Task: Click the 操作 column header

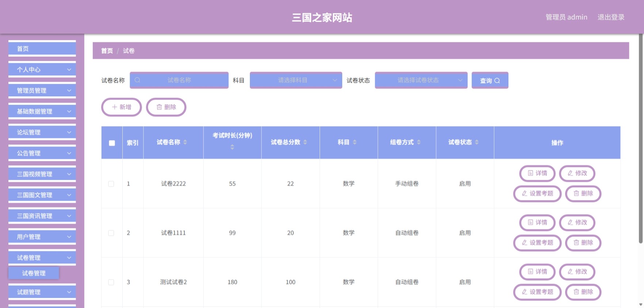Action: point(557,143)
